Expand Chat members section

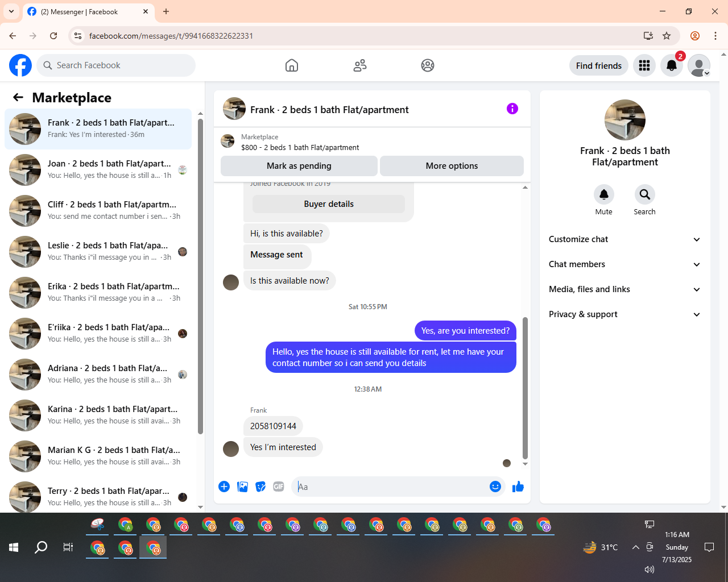(x=625, y=264)
